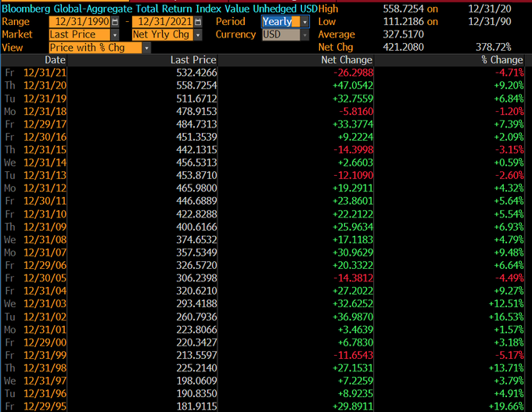Click the Price with % Chg view field
The image size is (532, 412).
pos(95,48)
